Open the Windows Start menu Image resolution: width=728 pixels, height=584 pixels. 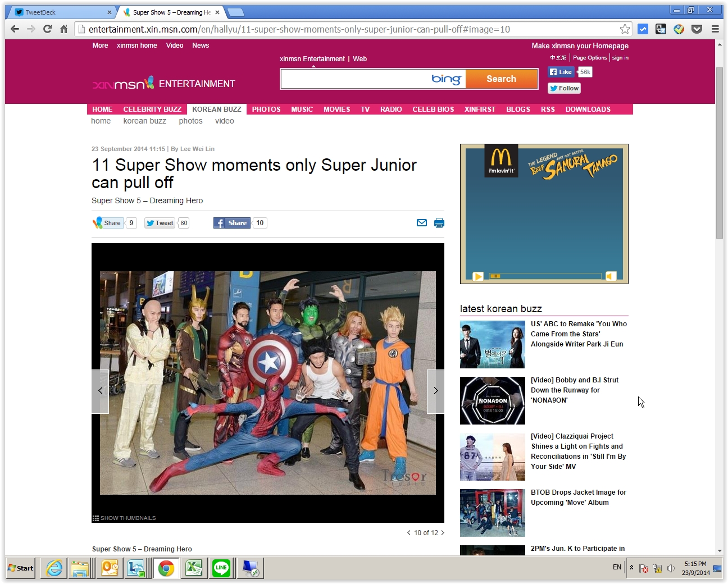point(21,568)
